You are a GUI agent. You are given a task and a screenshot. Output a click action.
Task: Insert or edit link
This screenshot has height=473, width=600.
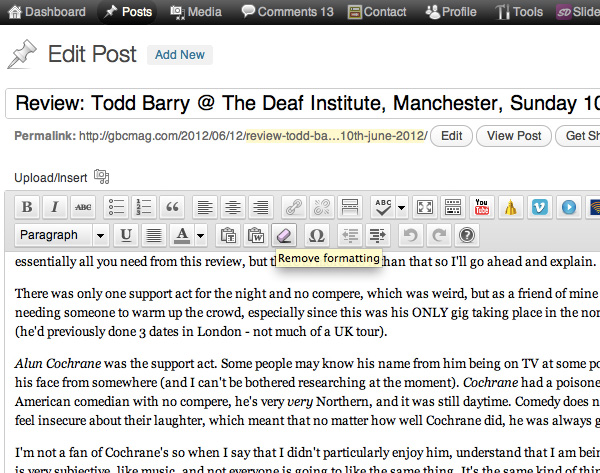point(294,207)
